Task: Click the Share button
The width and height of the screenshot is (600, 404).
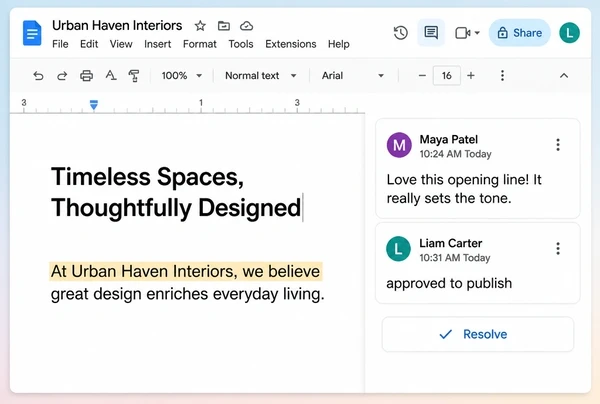Action: [520, 33]
